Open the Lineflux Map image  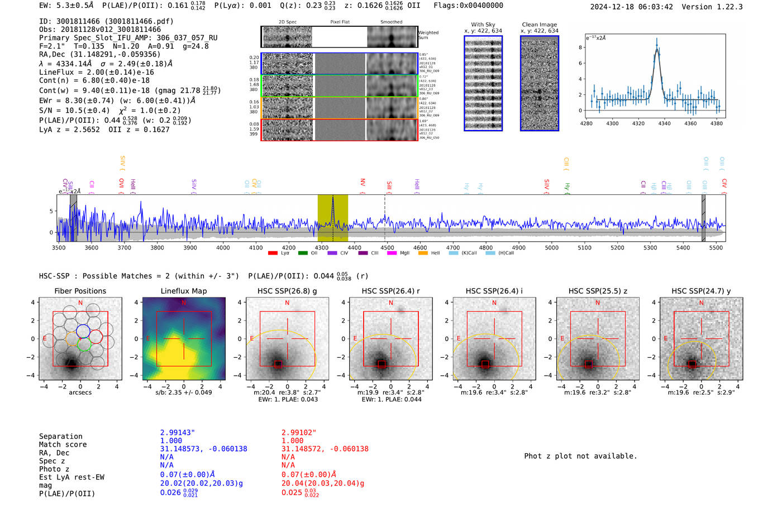(x=184, y=339)
